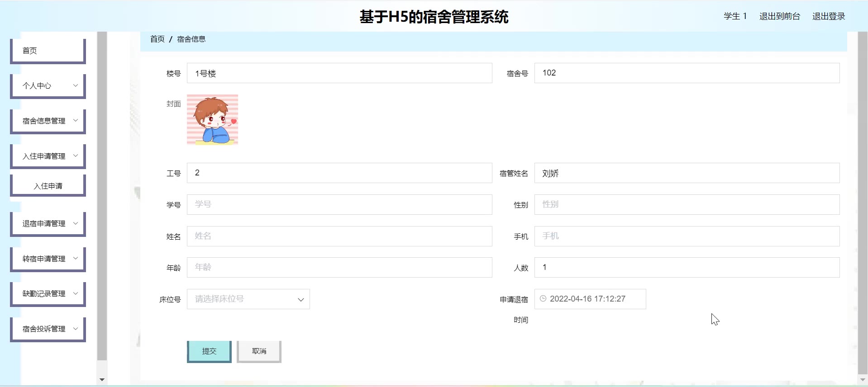Click the 学号 input field

click(x=339, y=204)
